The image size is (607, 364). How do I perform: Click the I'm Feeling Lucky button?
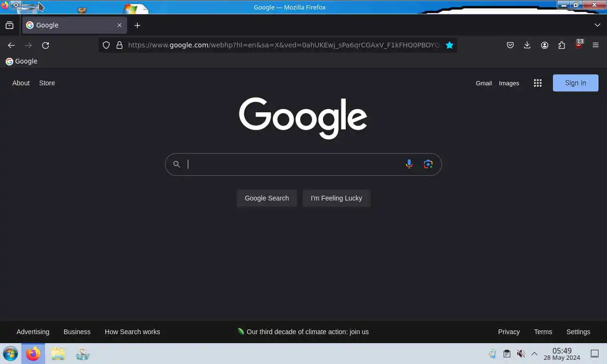(x=336, y=198)
